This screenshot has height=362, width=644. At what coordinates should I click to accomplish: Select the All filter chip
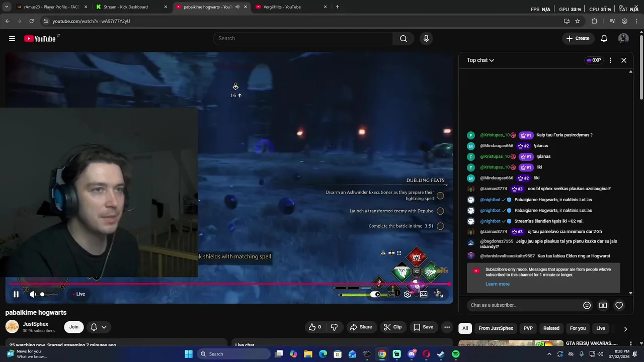tap(465, 328)
